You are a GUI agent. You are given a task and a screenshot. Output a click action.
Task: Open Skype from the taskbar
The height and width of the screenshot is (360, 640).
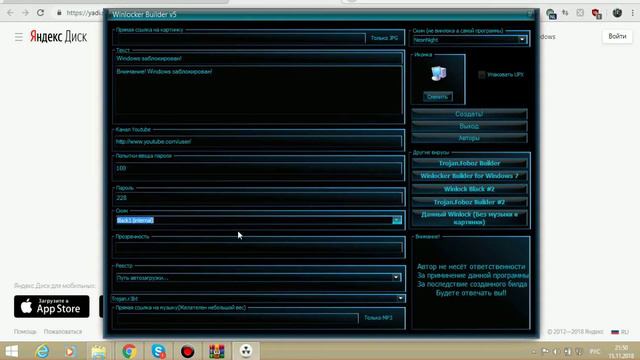point(158,351)
